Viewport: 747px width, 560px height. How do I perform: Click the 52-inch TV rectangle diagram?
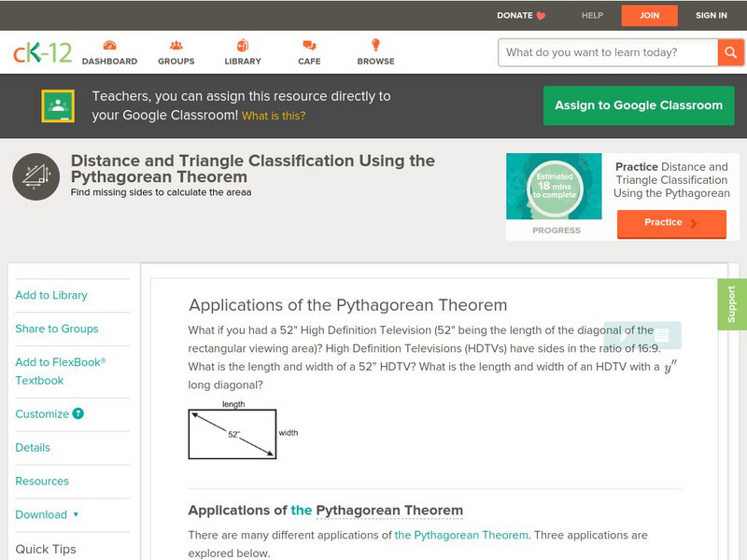pos(233,434)
